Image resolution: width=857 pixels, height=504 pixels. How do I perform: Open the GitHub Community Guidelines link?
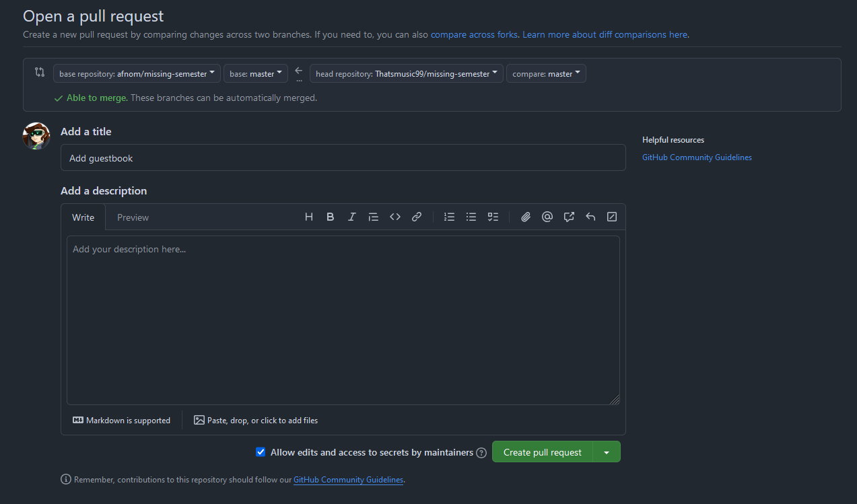coord(697,157)
